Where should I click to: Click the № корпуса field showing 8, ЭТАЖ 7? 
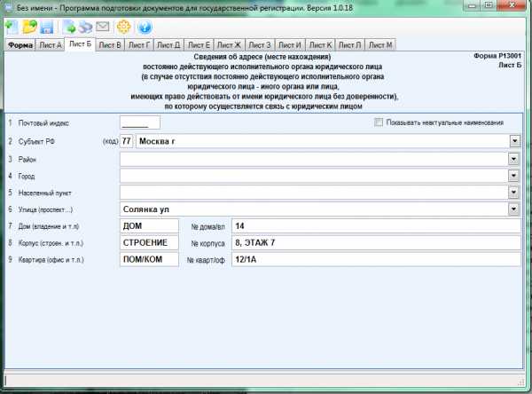point(376,243)
